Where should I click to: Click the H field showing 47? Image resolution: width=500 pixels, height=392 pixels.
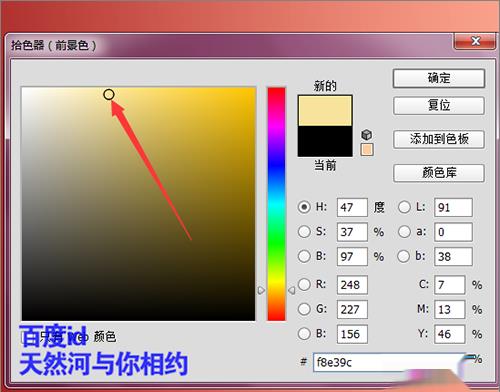352,207
